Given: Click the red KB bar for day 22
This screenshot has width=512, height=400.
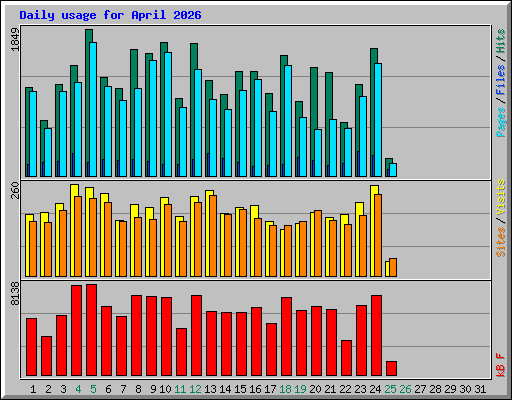Looking at the screenshot, I should pos(346,358).
